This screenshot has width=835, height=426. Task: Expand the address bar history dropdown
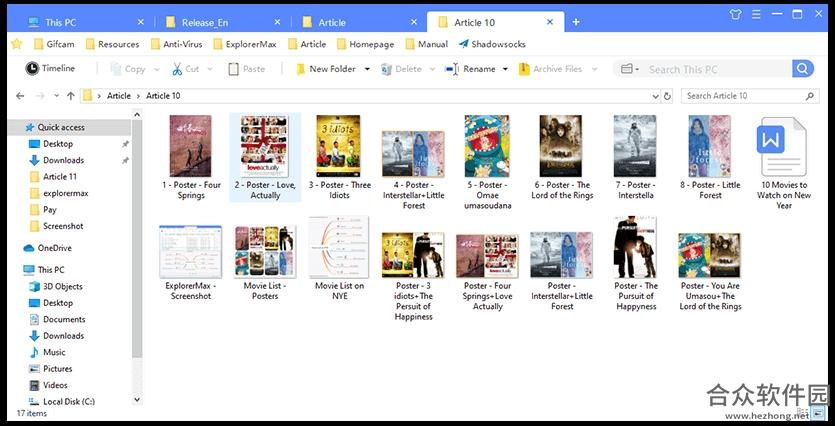click(x=656, y=96)
